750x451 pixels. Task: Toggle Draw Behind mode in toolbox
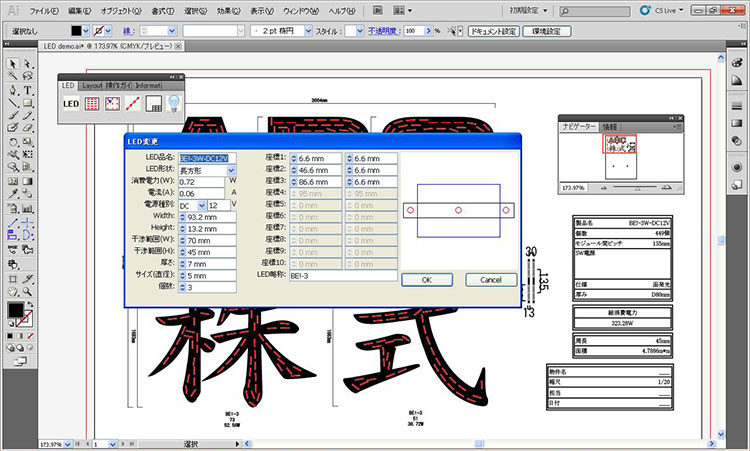20,348
